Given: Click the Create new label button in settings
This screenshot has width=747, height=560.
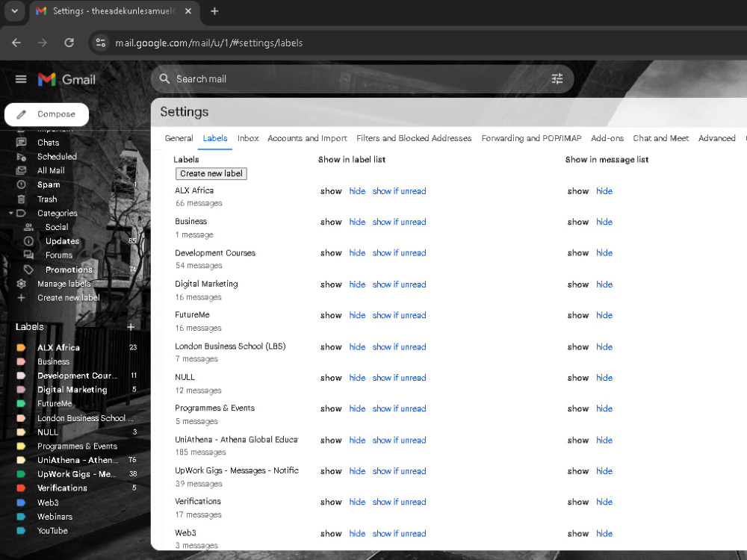Looking at the screenshot, I should pyautogui.click(x=211, y=174).
